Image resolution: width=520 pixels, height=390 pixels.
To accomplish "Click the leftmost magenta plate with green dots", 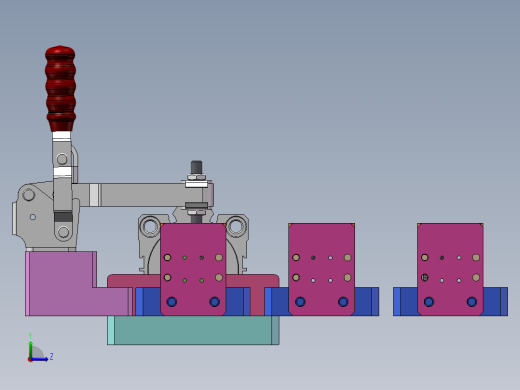I will 193,269.
